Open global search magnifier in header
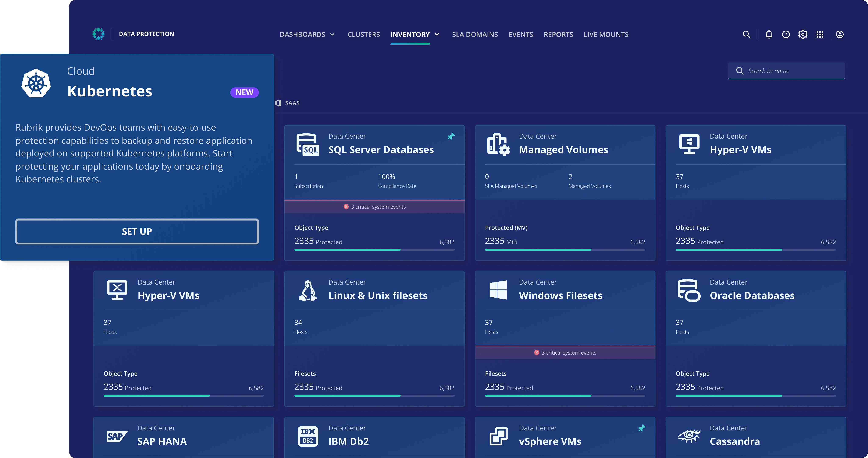Image resolution: width=868 pixels, height=458 pixels. 746,34
